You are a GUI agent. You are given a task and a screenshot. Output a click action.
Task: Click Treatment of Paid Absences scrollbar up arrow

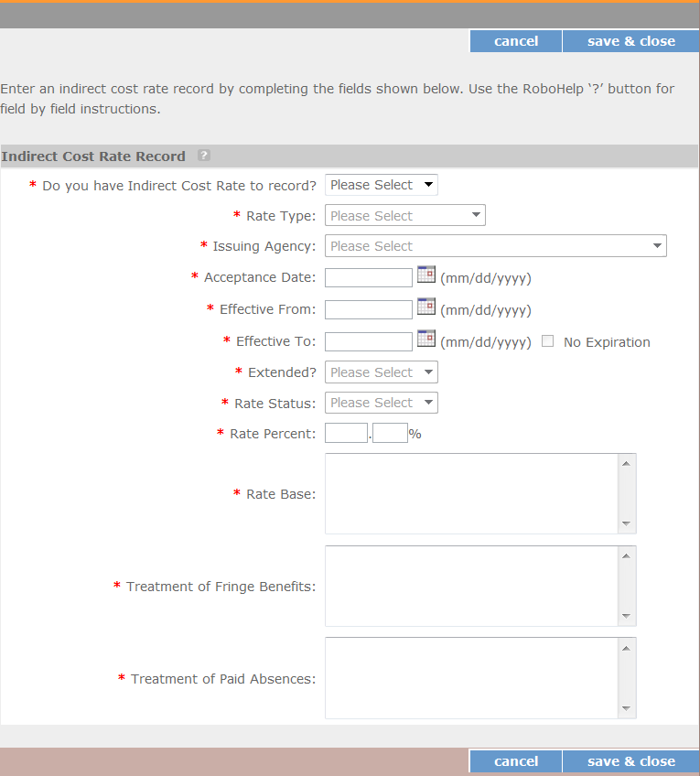(626, 648)
